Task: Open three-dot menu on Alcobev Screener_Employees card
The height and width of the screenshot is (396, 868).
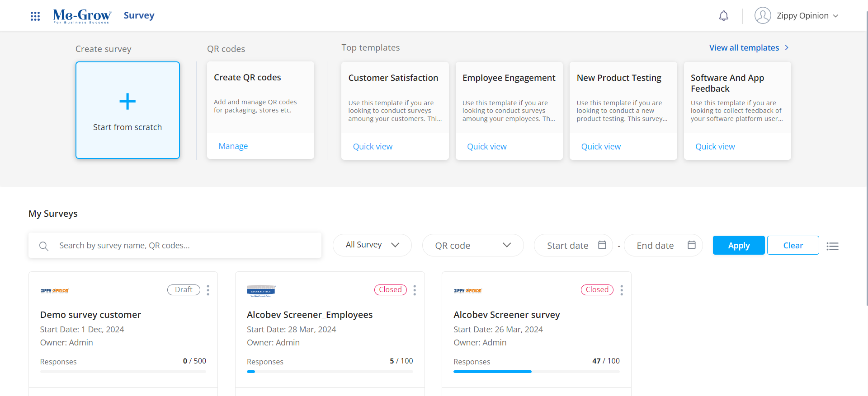Action: (415, 290)
